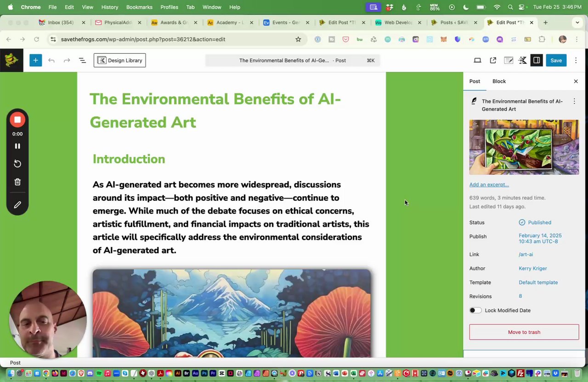Switch to the Block settings tab

pyautogui.click(x=499, y=81)
